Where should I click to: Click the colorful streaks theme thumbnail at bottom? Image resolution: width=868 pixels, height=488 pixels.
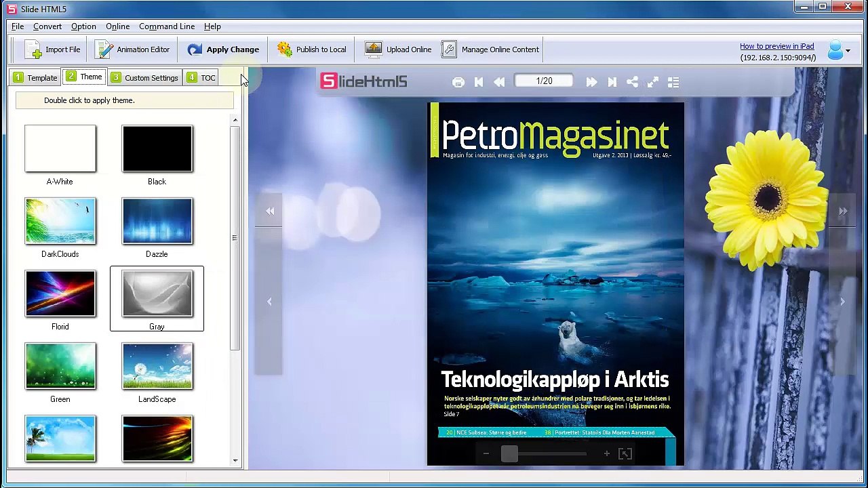tap(157, 439)
